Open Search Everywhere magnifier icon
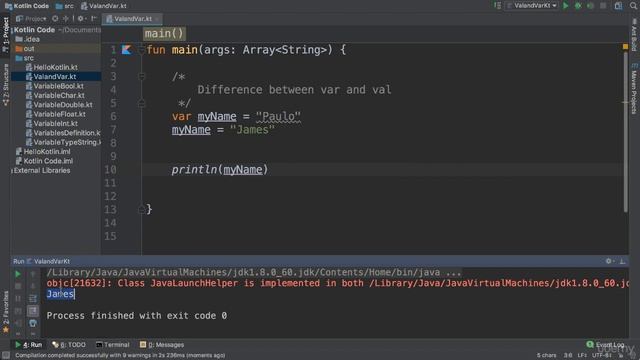The height and width of the screenshot is (360, 640). (x=633, y=6)
